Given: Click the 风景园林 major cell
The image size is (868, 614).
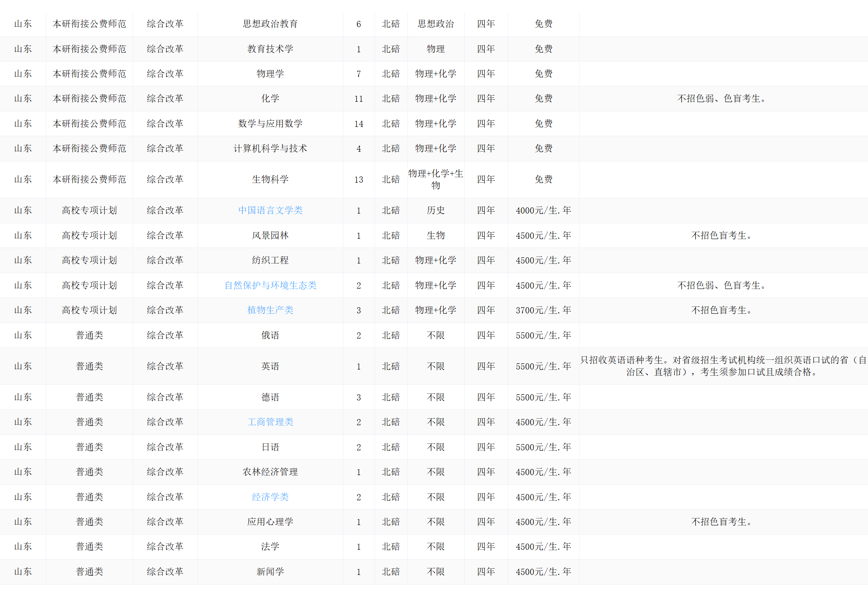Looking at the screenshot, I should tap(270, 236).
